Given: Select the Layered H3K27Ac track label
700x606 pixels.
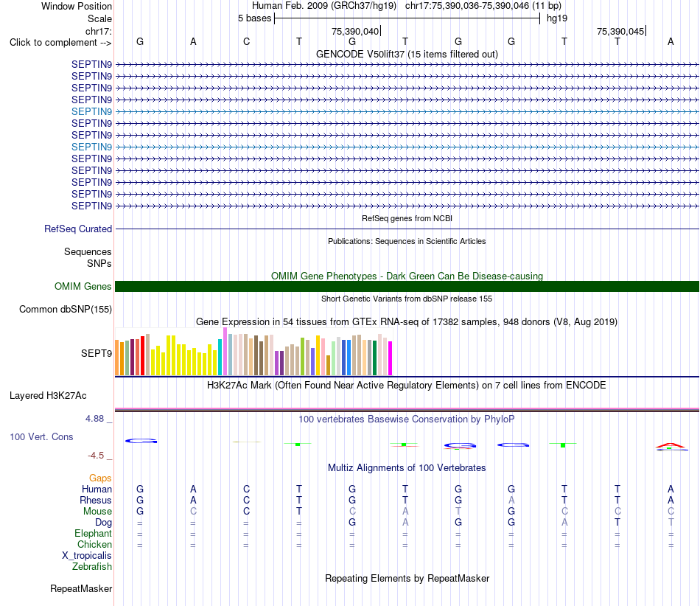Looking at the screenshot, I should coord(48,395).
